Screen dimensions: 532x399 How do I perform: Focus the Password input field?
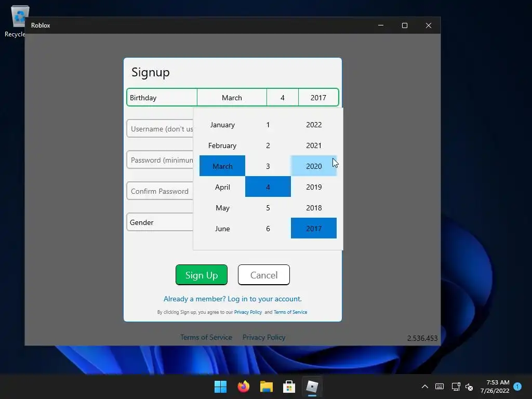[x=160, y=160]
